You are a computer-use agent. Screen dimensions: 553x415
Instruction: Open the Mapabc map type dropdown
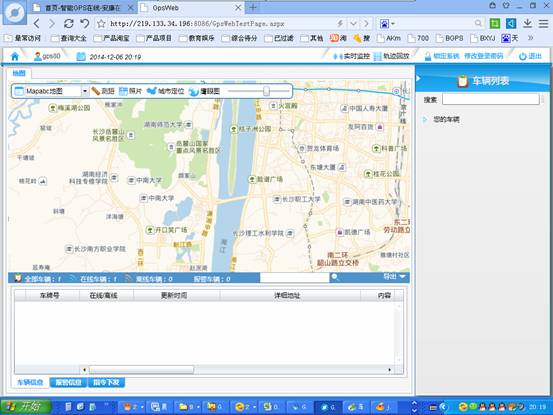[85, 91]
